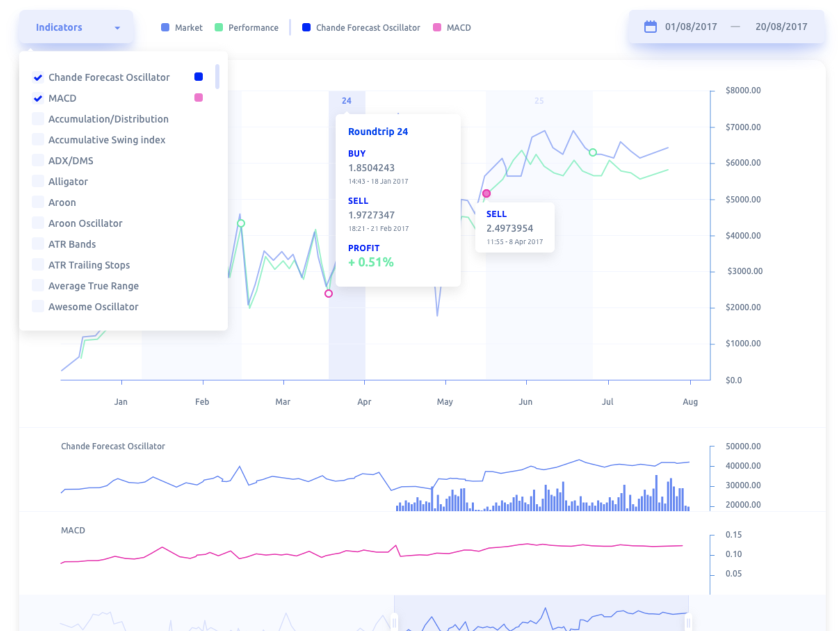Click the Indicators dropdown arrow
840x631 pixels.
pos(117,28)
